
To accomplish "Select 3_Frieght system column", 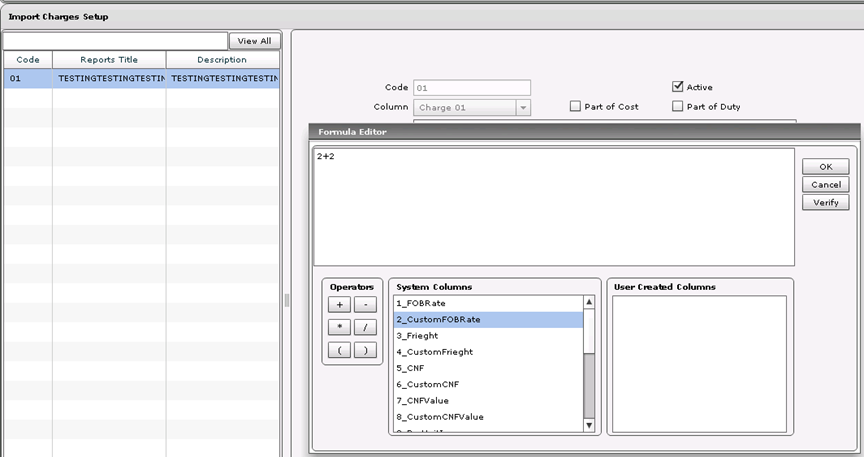I will pos(488,336).
